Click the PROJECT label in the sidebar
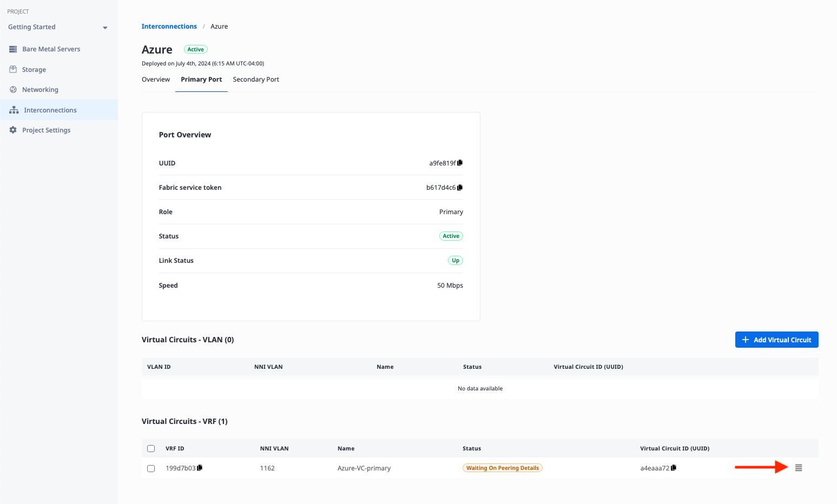 (x=18, y=11)
